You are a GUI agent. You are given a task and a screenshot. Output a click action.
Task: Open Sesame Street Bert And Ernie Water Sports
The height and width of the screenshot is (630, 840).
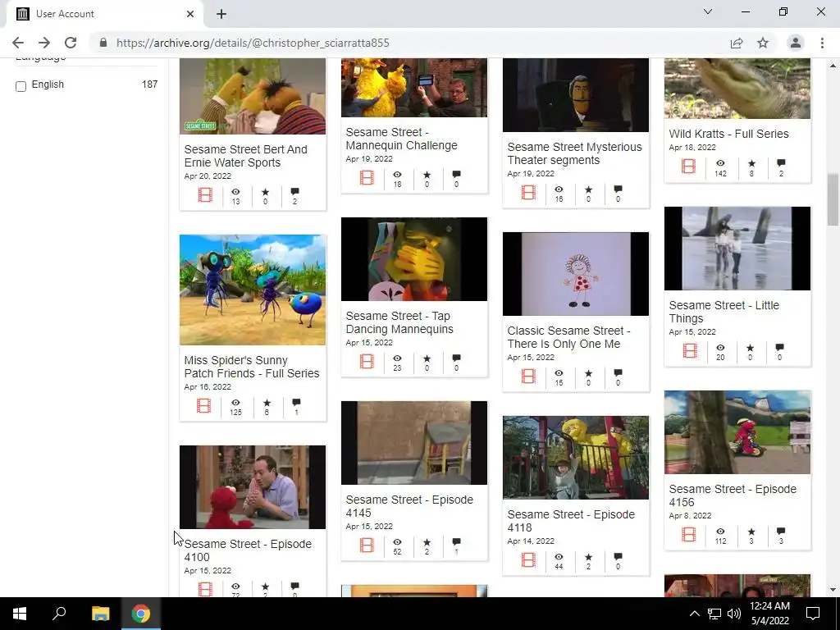click(x=246, y=156)
